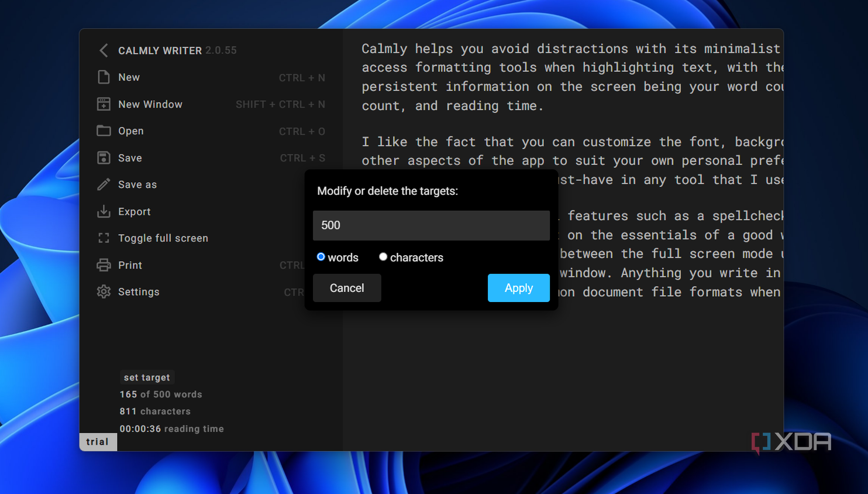Viewport: 868px width, 494px height.
Task: Click the 'CTRL + N' shortcut text
Action: [x=302, y=78]
